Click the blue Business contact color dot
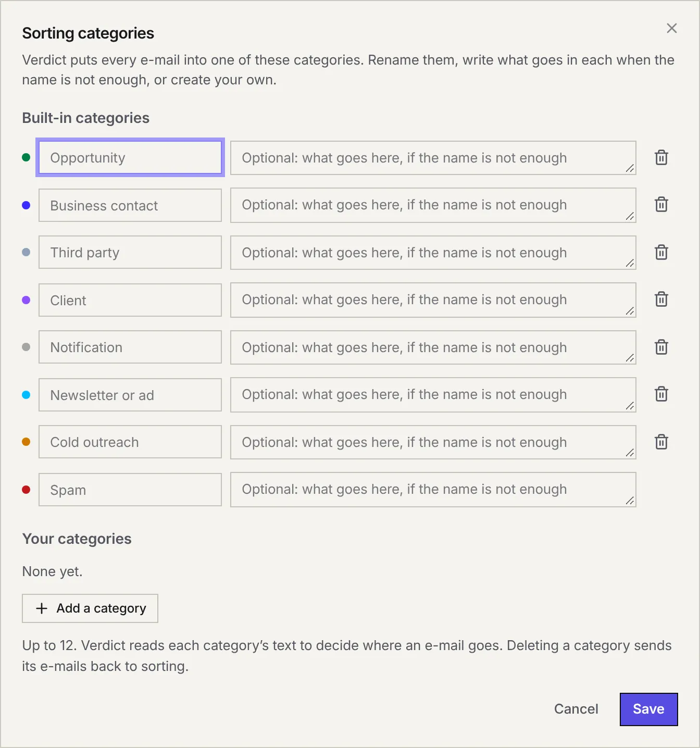The image size is (700, 748). click(26, 205)
